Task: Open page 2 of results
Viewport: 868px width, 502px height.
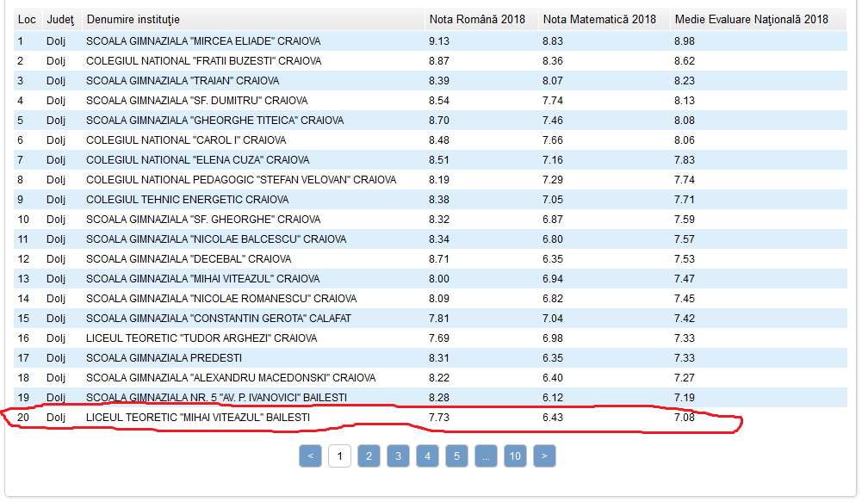Action: [x=369, y=456]
